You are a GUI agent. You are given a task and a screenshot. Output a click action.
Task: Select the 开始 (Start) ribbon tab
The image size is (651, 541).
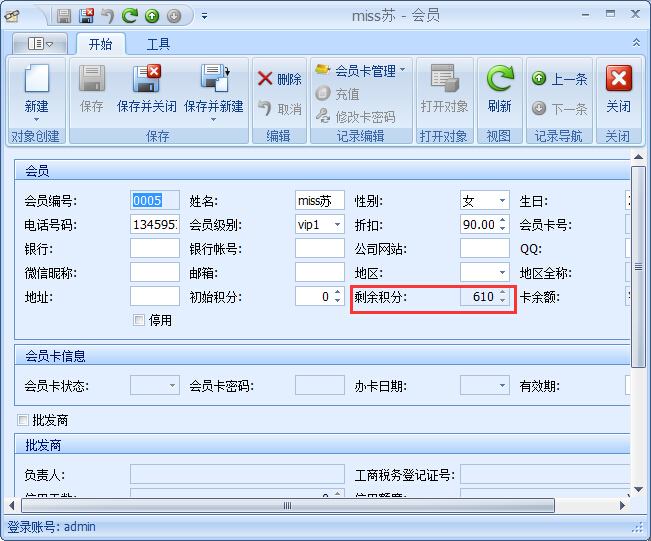[100, 44]
